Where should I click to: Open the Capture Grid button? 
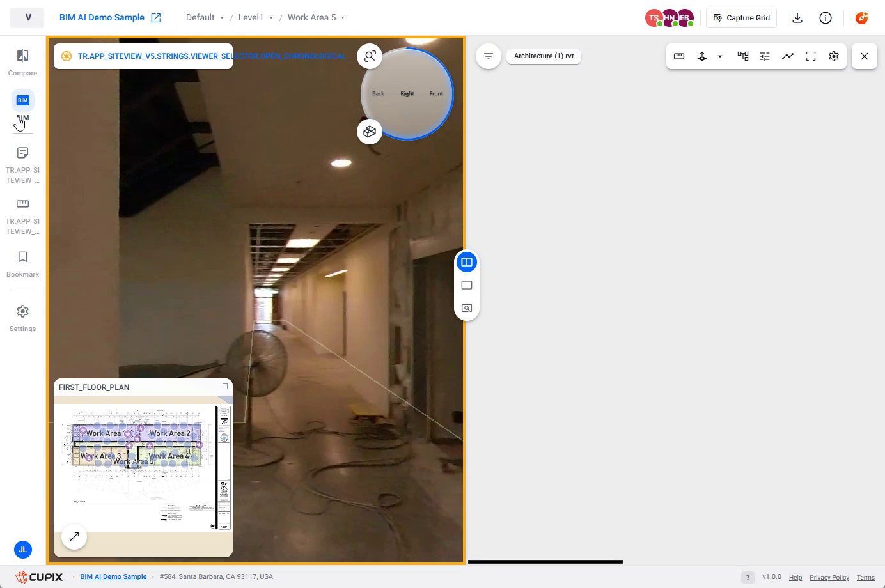(x=741, y=18)
